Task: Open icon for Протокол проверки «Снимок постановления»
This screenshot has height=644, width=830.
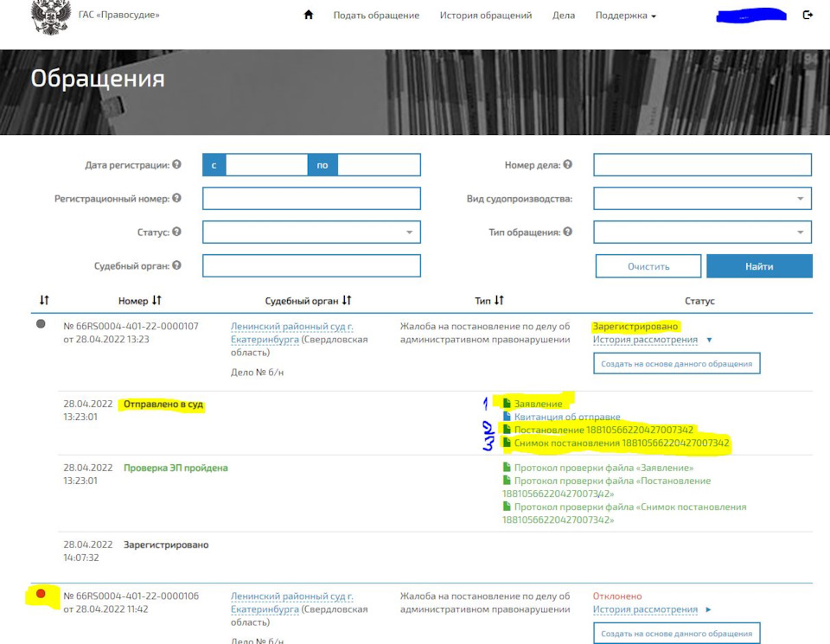Action: [507, 507]
